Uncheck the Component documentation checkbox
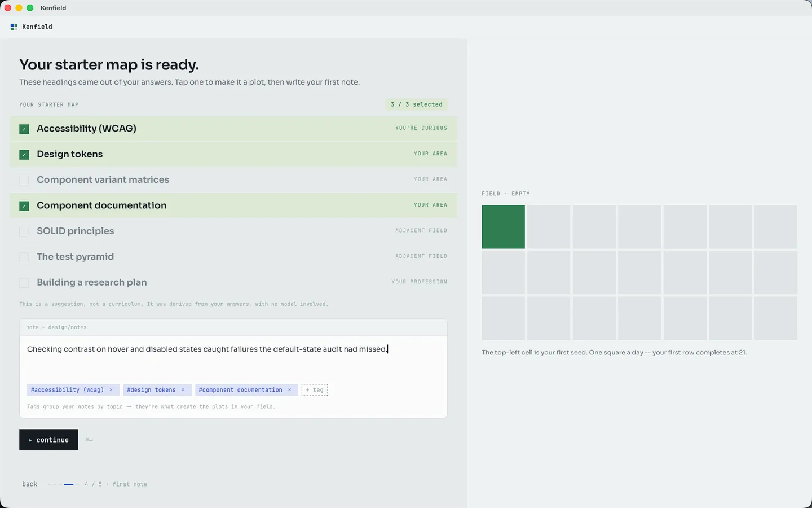The height and width of the screenshot is (508, 812). click(x=24, y=206)
